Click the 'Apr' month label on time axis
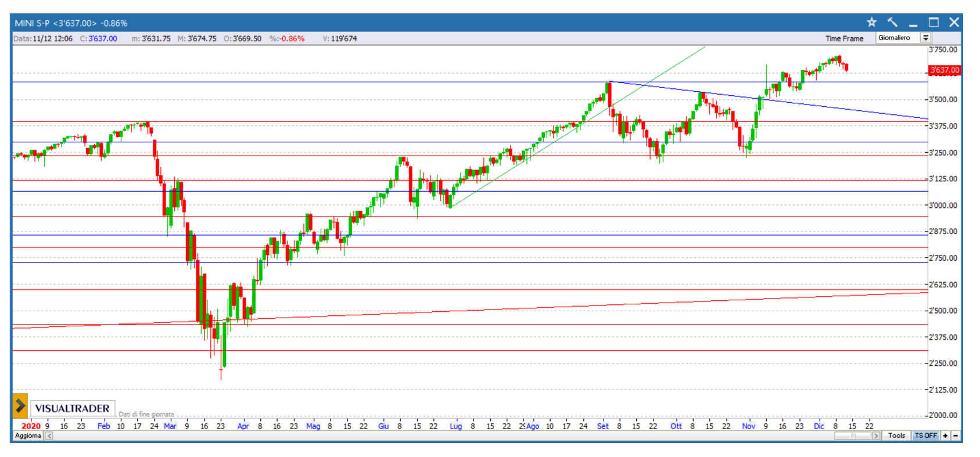The height and width of the screenshot is (457, 980). pos(243,426)
